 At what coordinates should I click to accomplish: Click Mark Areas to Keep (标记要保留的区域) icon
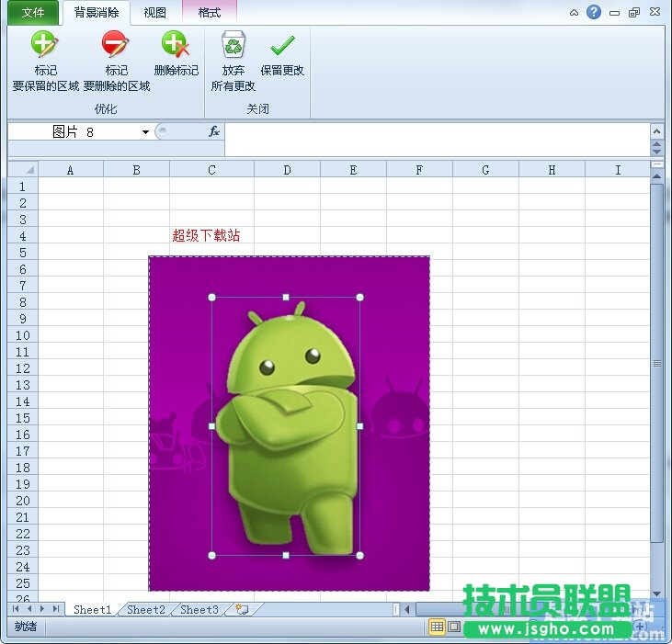[45, 45]
